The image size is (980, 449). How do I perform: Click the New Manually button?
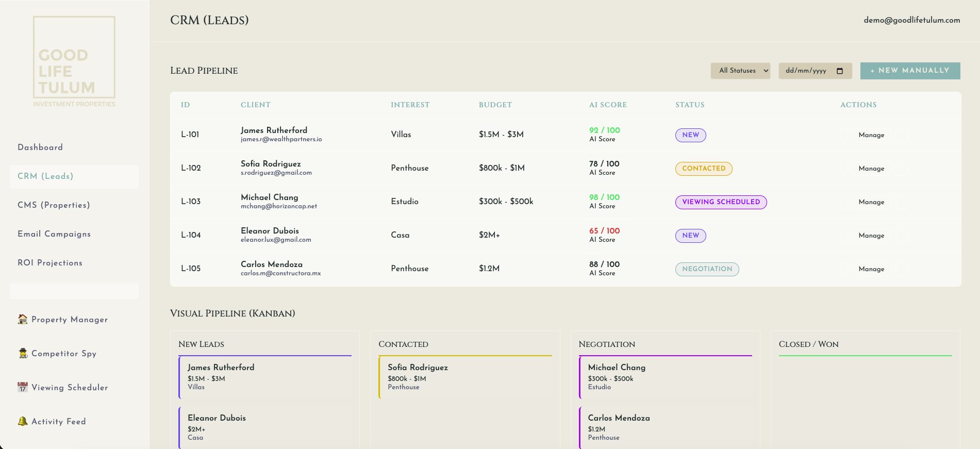point(910,71)
